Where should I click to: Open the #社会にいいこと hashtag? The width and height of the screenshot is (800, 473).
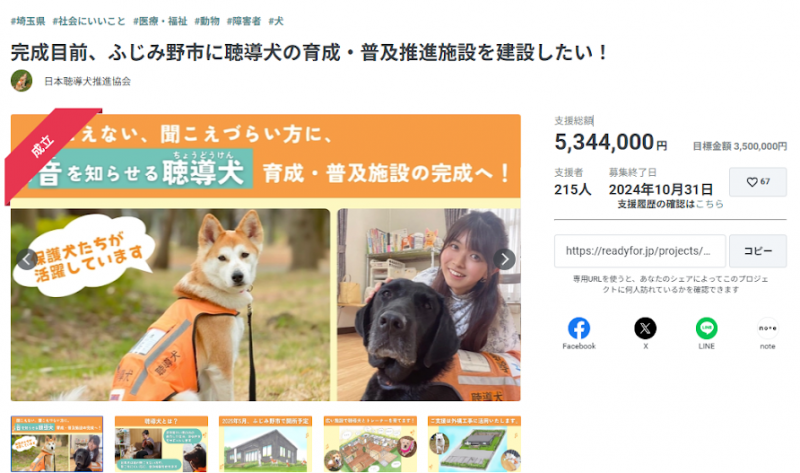(89, 21)
